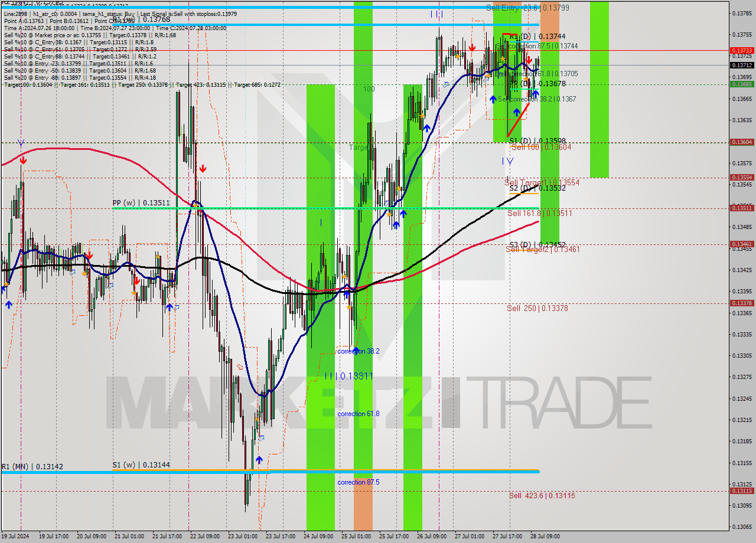Viewport: 756px width, 543px height.
Task: Click the 0.13604 price axis tag
Action: [742, 142]
